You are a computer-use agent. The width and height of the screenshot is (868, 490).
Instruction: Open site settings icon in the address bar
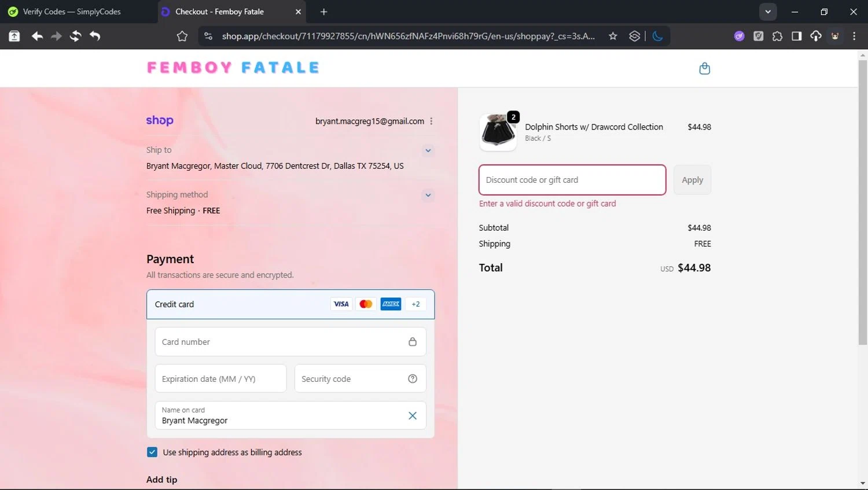tap(208, 36)
